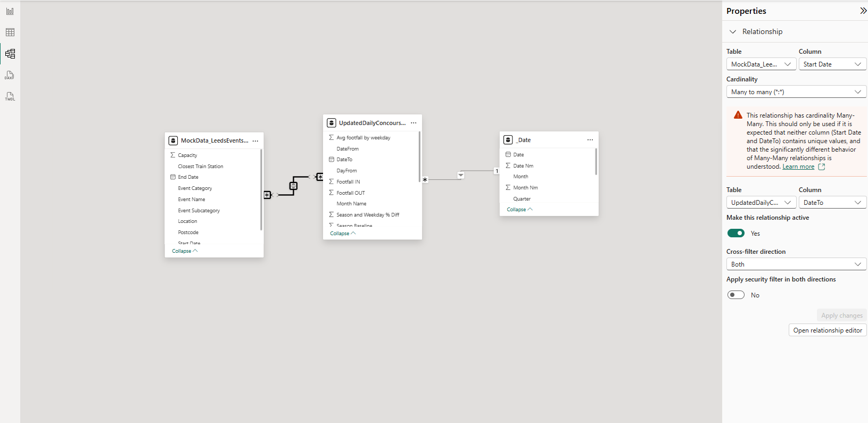Open more options for MockData_LeedsEvents table

tap(255, 141)
